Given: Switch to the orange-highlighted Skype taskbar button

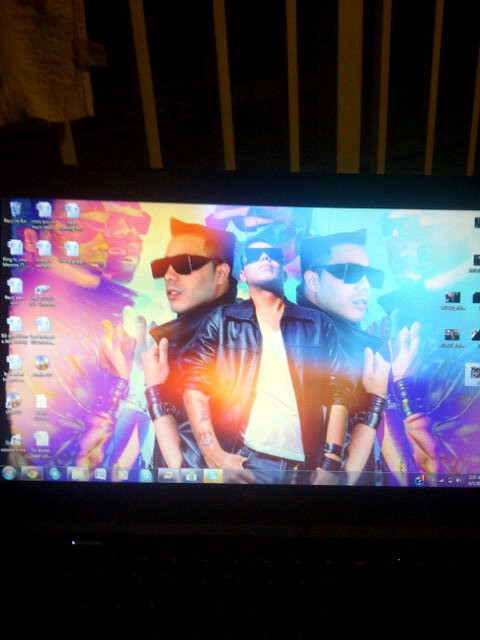Looking at the screenshot, I should [x=213, y=476].
